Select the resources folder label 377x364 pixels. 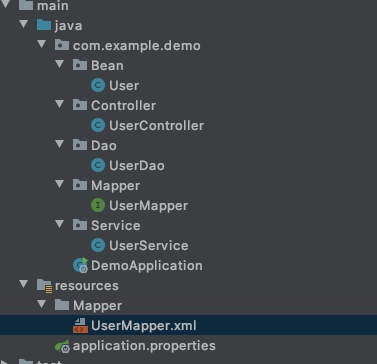(87, 286)
